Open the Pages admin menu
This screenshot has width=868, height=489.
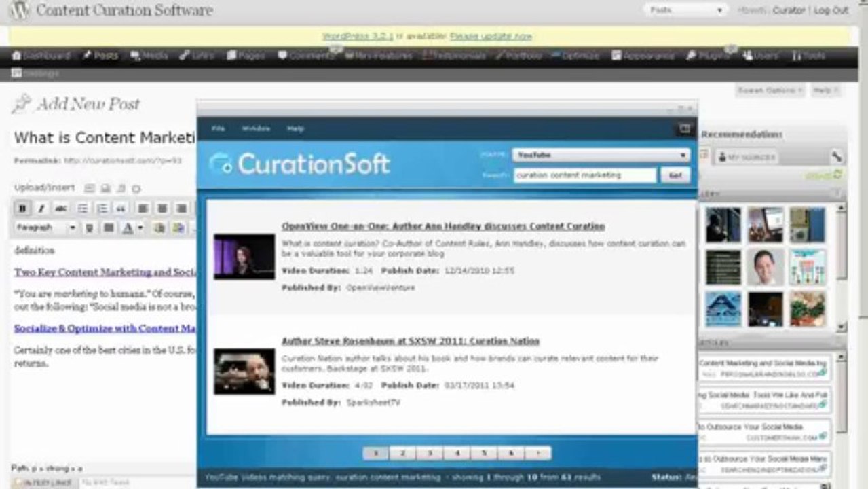246,56
